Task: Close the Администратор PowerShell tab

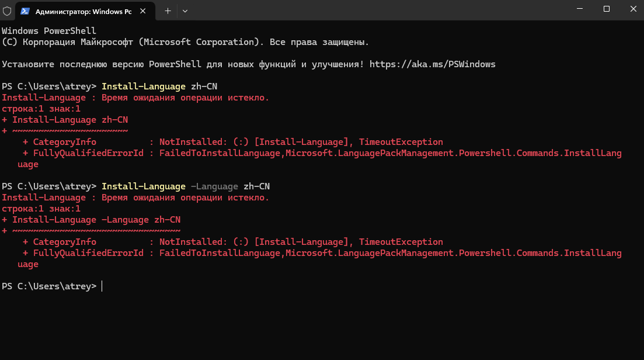Action: (143, 11)
